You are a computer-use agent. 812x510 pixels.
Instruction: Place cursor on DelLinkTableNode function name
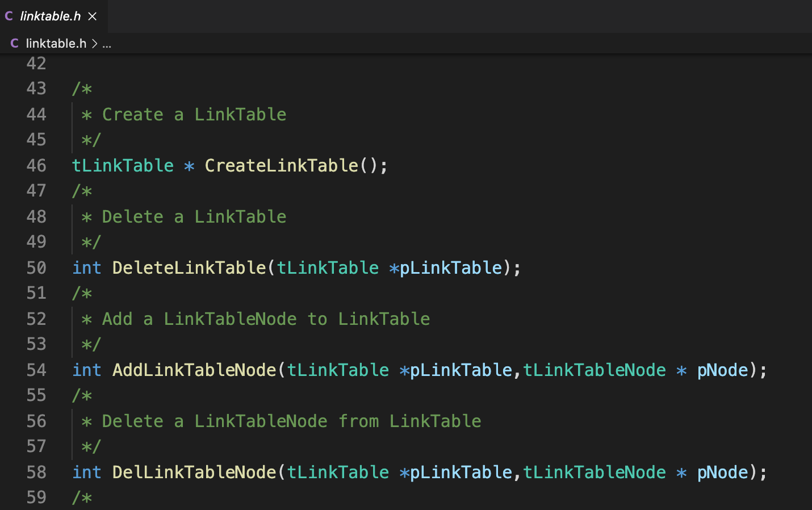[194, 472]
